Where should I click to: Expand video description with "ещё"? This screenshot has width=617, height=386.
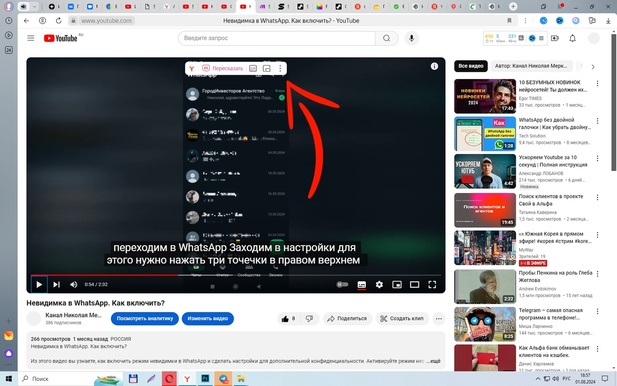click(x=435, y=361)
